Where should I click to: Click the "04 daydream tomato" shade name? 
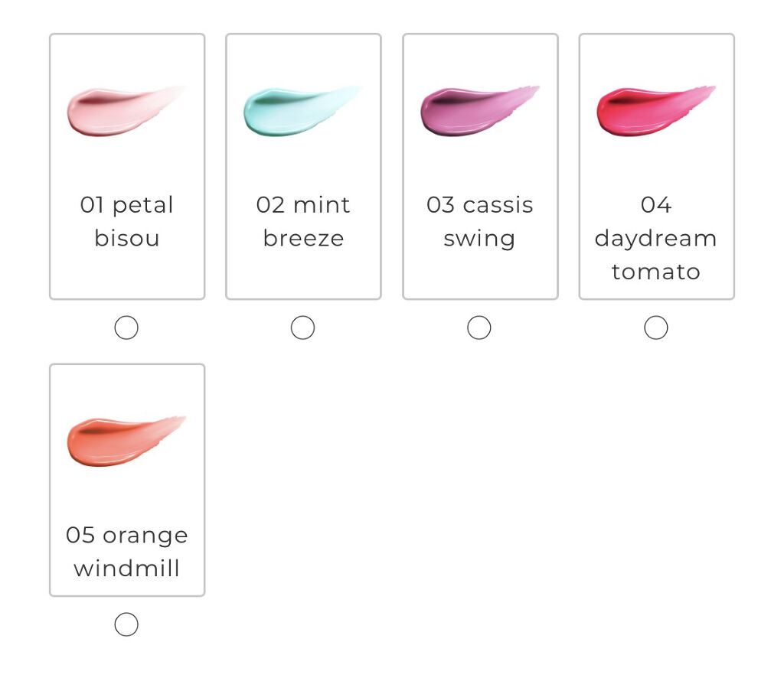(656, 238)
